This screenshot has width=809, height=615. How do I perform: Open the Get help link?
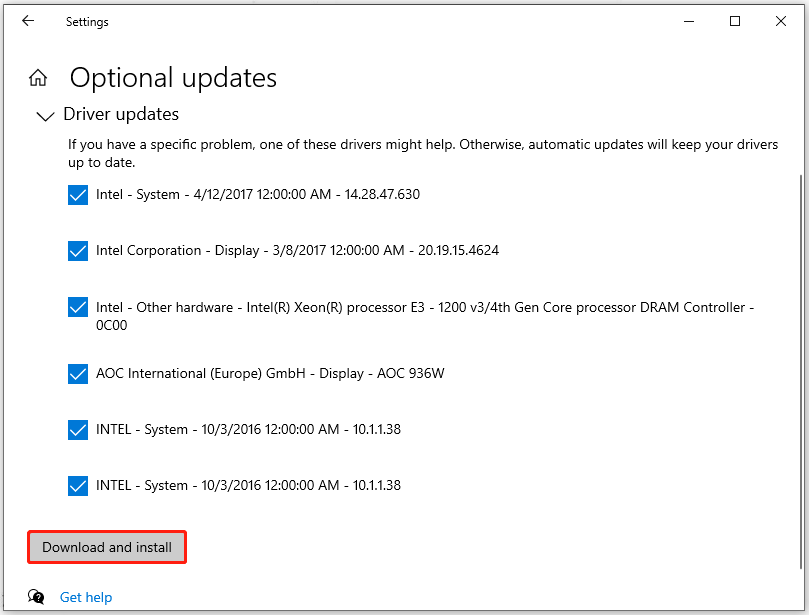[x=86, y=596]
